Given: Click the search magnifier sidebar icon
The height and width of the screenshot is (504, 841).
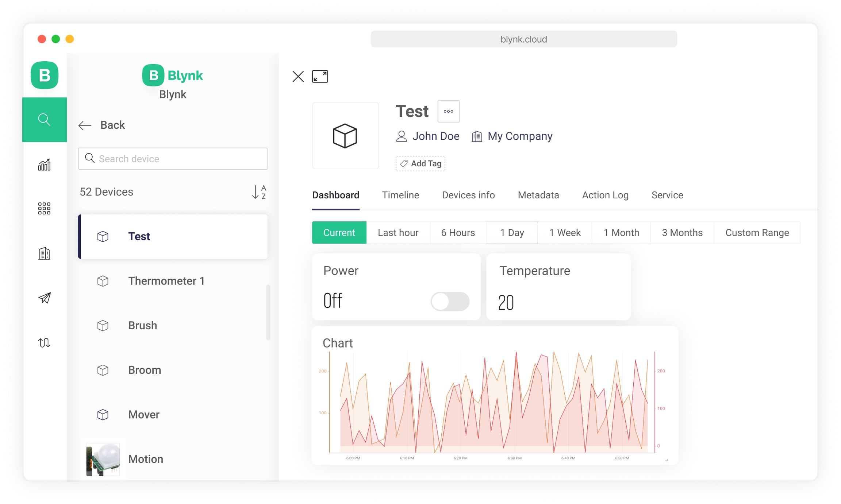Looking at the screenshot, I should (x=44, y=119).
